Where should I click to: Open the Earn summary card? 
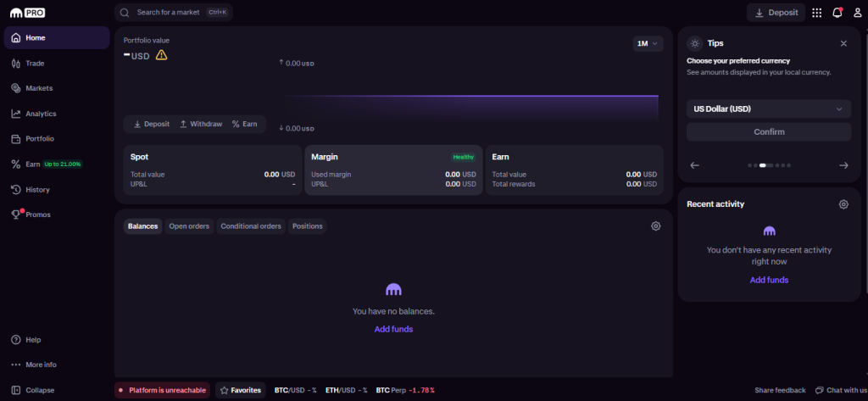click(x=575, y=170)
